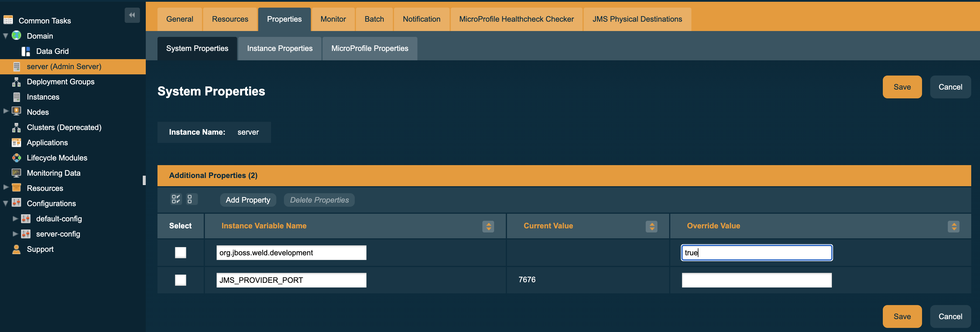980x332 pixels.
Task: Collapse the Configurations tree item
Action: pyautogui.click(x=5, y=203)
